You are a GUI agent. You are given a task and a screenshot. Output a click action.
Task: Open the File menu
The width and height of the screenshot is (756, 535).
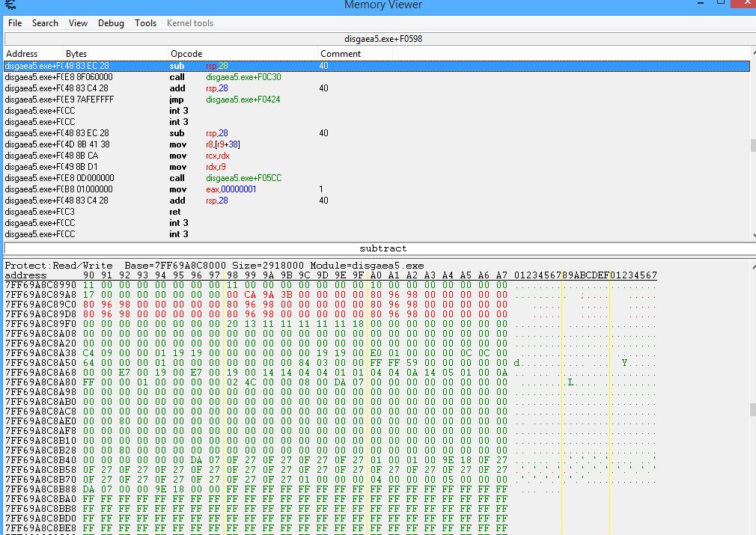pyautogui.click(x=15, y=23)
